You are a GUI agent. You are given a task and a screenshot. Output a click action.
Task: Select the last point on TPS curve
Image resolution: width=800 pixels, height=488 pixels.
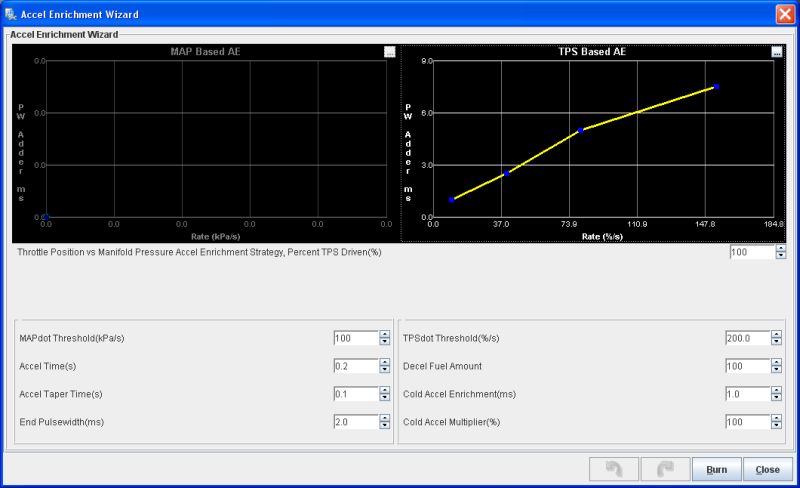[716, 87]
